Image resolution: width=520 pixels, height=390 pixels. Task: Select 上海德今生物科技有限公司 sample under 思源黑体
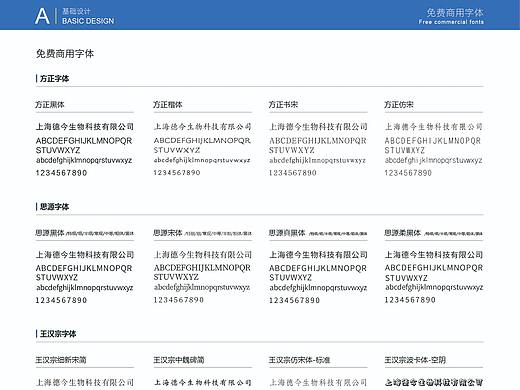pos(85,255)
